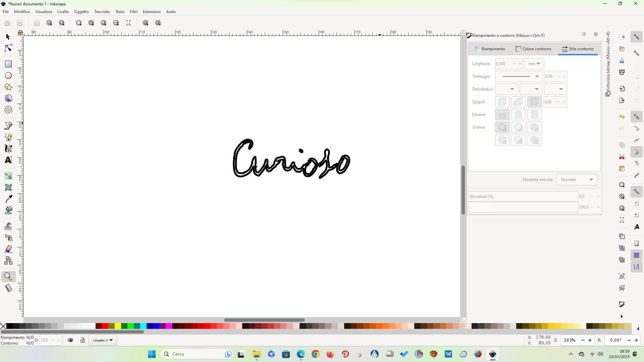Toggle layer visibility eye icon

point(70,340)
